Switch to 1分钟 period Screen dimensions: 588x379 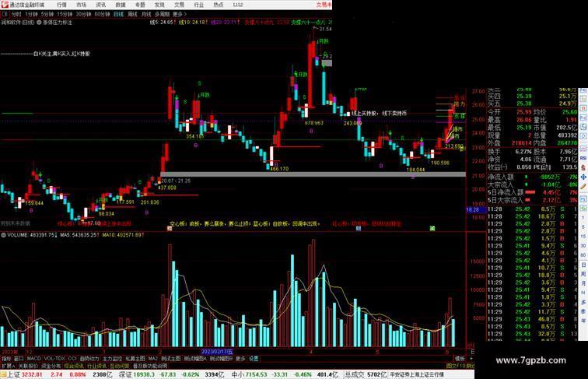[31, 14]
